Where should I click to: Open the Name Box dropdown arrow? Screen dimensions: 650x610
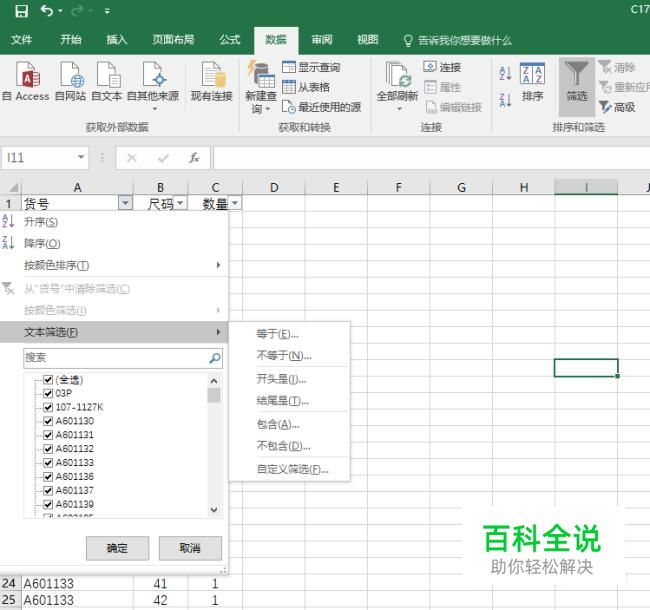(81, 157)
